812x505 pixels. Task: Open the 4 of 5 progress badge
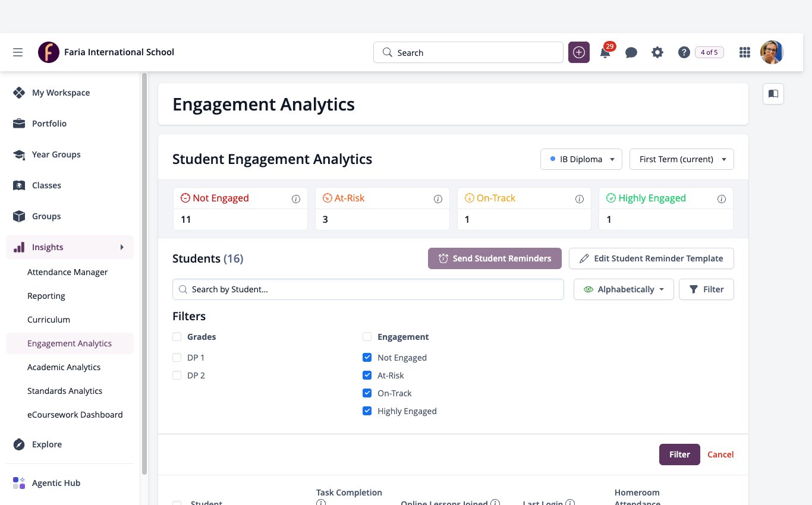pos(709,52)
